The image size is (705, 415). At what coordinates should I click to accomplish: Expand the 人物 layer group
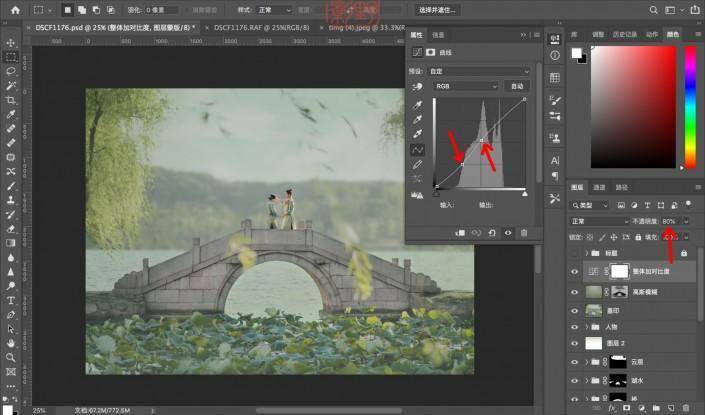click(585, 326)
